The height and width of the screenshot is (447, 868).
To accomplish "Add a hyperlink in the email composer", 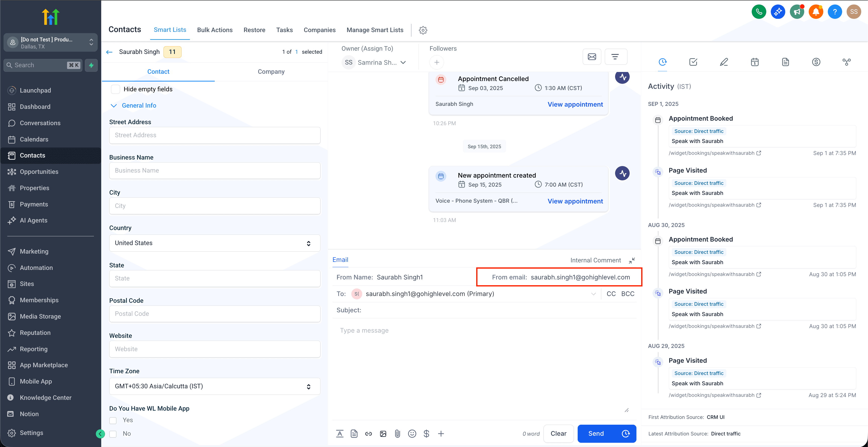I will click(368, 433).
